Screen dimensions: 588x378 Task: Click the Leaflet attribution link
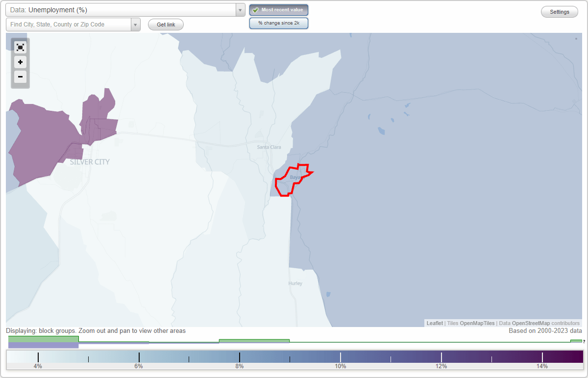(434, 323)
